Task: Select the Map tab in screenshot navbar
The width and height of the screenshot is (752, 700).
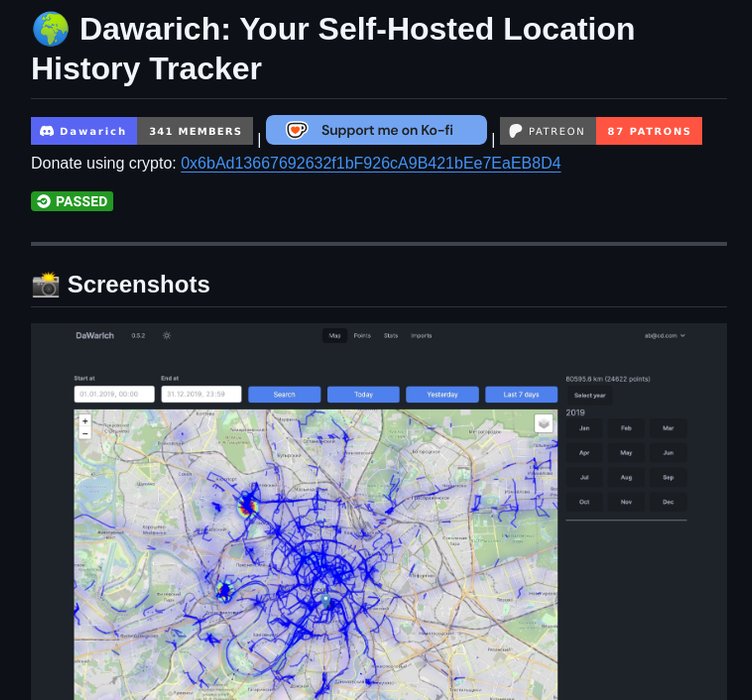Action: (x=335, y=336)
